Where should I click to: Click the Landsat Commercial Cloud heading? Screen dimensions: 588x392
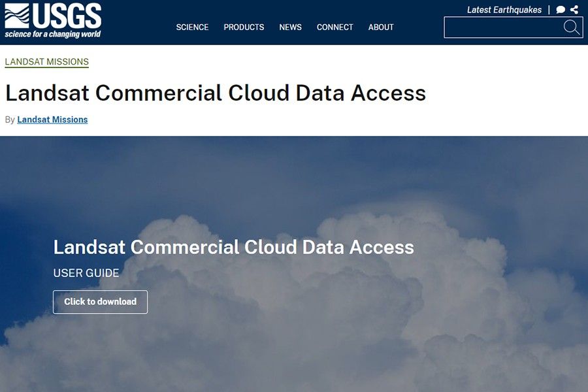click(216, 93)
